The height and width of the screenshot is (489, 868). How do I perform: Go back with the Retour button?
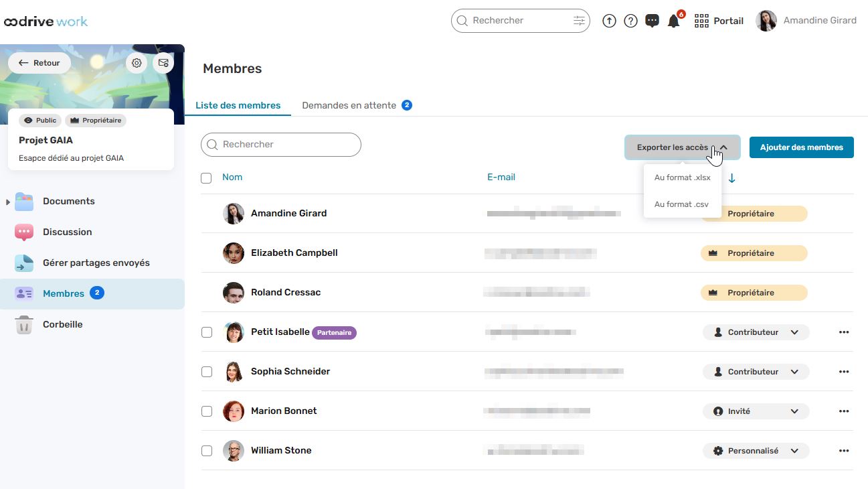(x=39, y=63)
